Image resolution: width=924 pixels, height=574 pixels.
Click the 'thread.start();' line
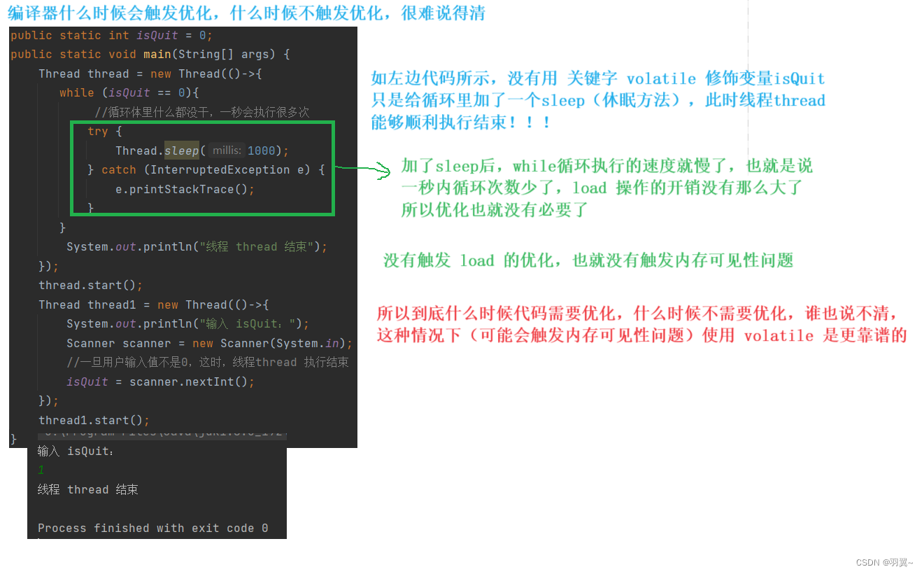[91, 285]
